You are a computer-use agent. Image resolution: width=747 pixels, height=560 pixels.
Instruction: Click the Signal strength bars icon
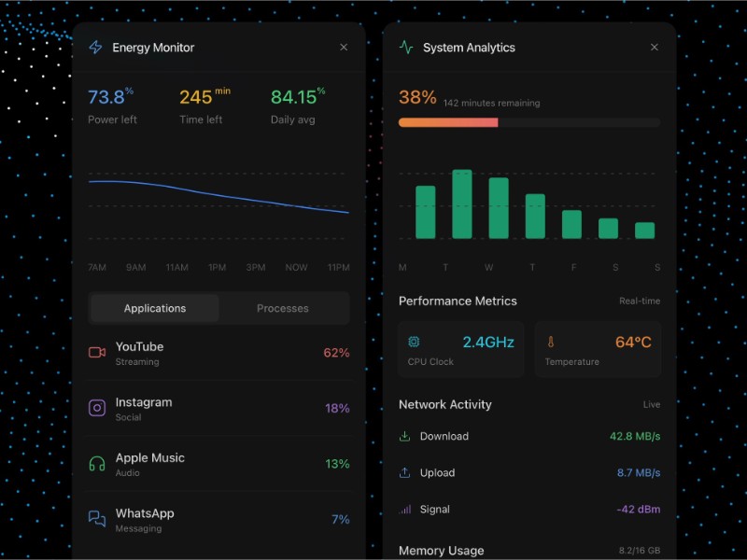[403, 510]
